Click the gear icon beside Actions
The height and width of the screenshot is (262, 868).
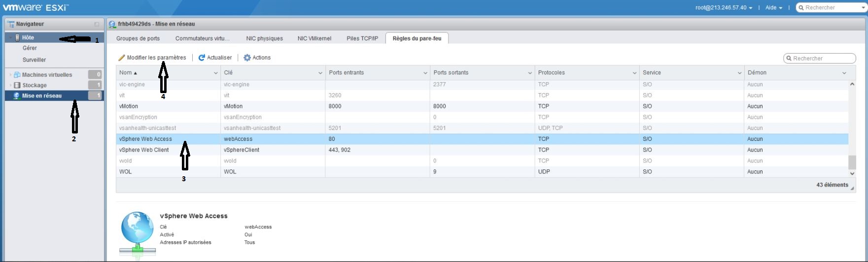(x=247, y=58)
